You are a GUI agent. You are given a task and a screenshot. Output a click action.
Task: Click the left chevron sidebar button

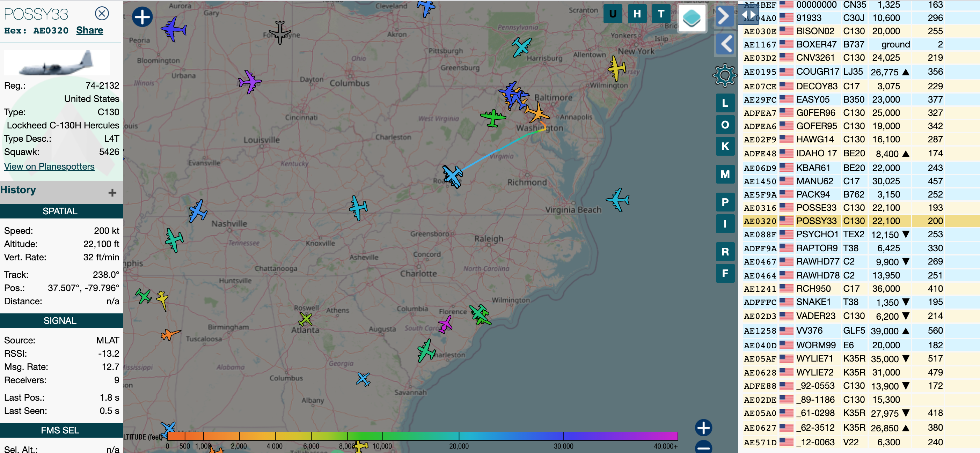pos(725,44)
